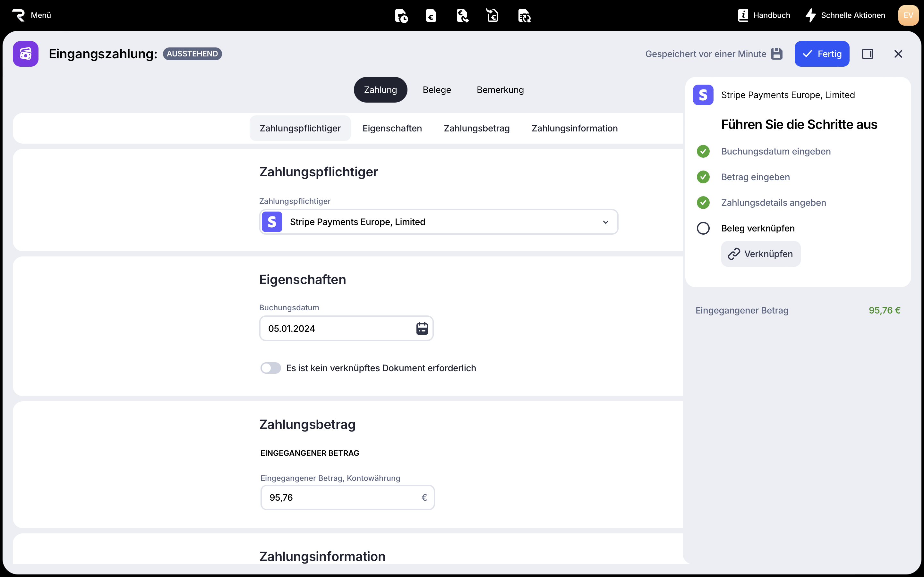Click the Beleg verknüpfen step circle
This screenshot has width=924, height=577.
coord(703,228)
